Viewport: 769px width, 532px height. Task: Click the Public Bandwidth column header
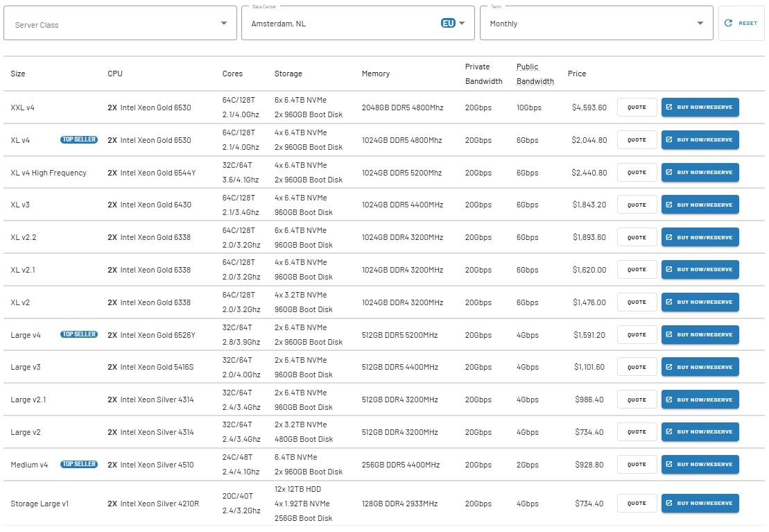(535, 74)
